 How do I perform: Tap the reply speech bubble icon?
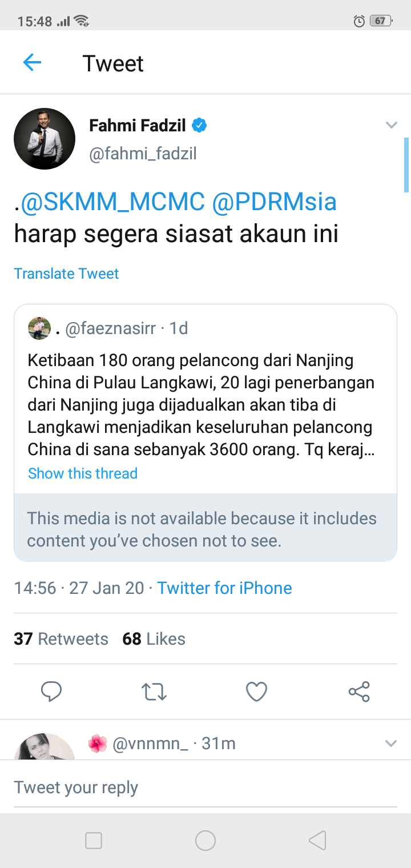point(51,692)
